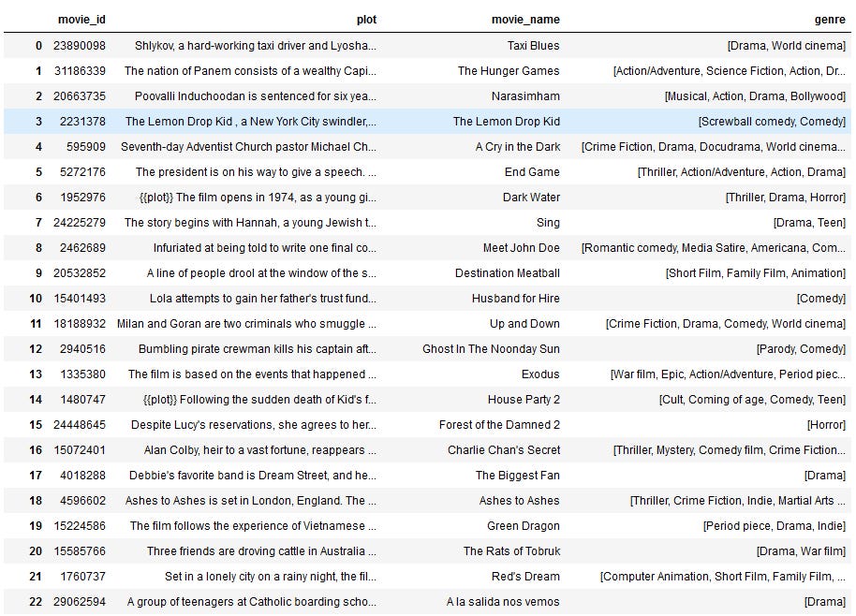Click The Hunger Games cell
This screenshot has height=616, width=856.
509,71
